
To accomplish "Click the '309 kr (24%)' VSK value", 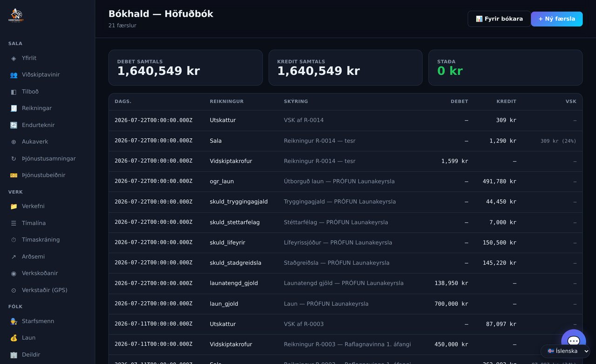I will pyautogui.click(x=558, y=141).
